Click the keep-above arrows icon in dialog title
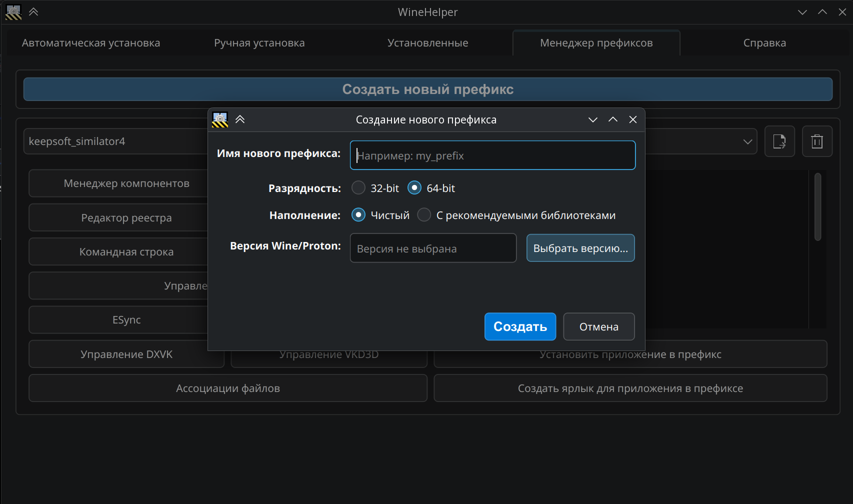 [240, 119]
